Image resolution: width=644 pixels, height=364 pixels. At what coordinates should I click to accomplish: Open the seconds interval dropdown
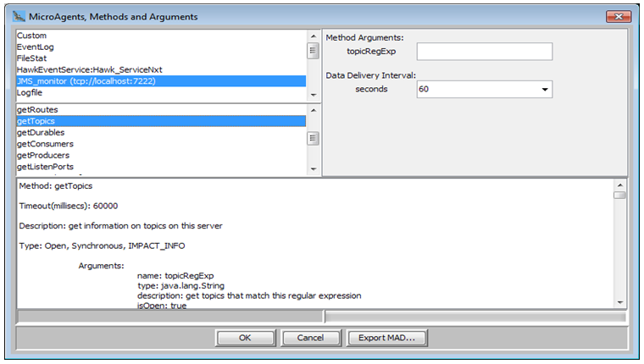tap(545, 90)
